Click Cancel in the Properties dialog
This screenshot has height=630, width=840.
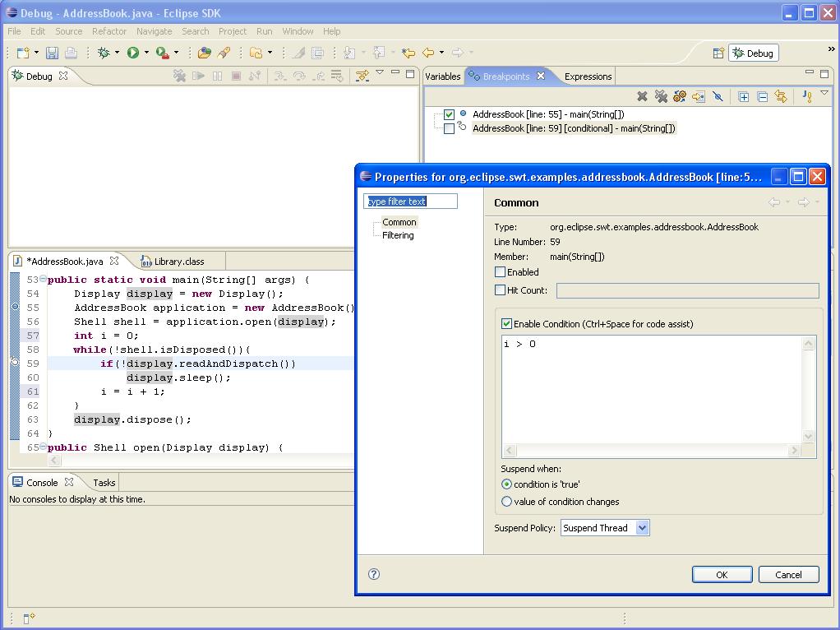coord(788,574)
